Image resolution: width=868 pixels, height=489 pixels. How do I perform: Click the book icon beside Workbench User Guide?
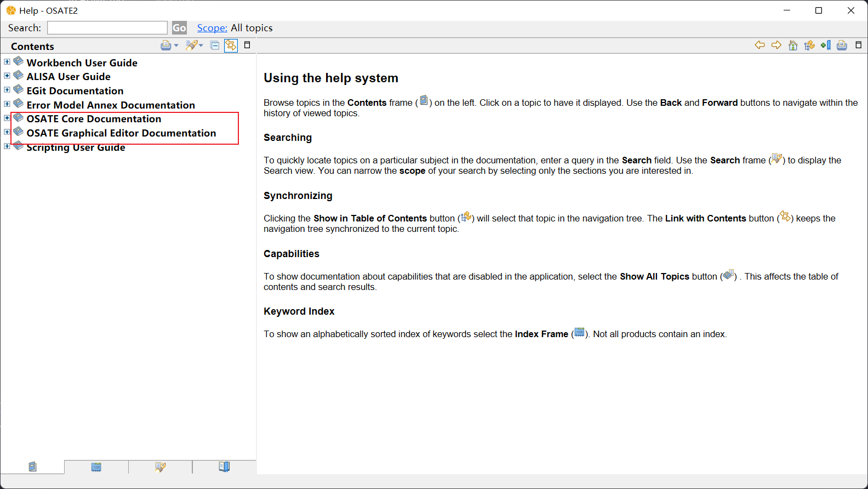(19, 61)
